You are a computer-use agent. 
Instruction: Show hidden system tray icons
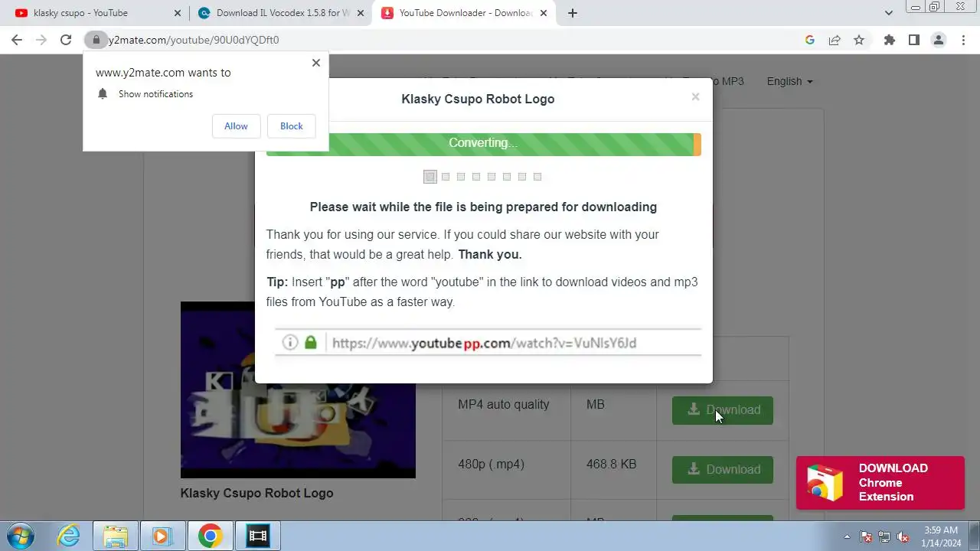(x=847, y=536)
